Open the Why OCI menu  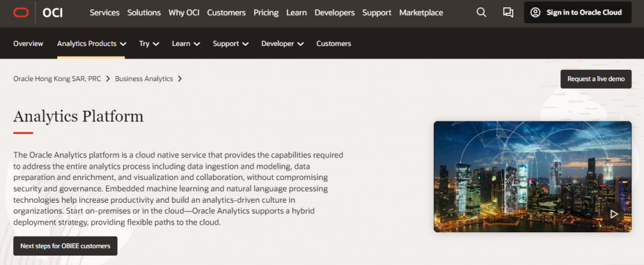pyautogui.click(x=184, y=13)
